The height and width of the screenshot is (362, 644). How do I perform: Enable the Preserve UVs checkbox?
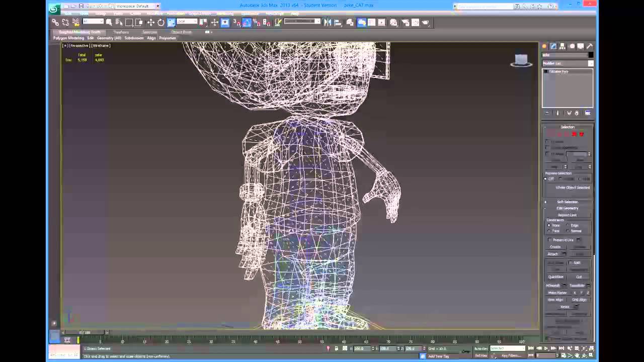pyautogui.click(x=550, y=240)
